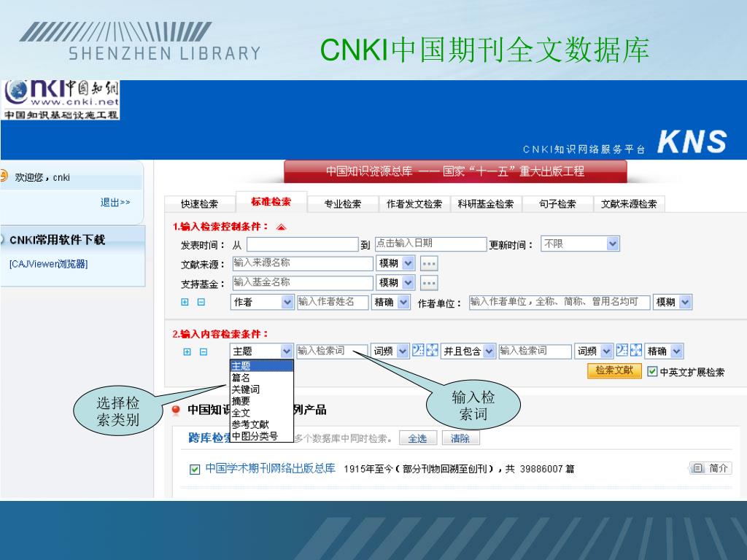Switch to the 科研基金检索 tab
The height and width of the screenshot is (560, 747).
[486, 204]
